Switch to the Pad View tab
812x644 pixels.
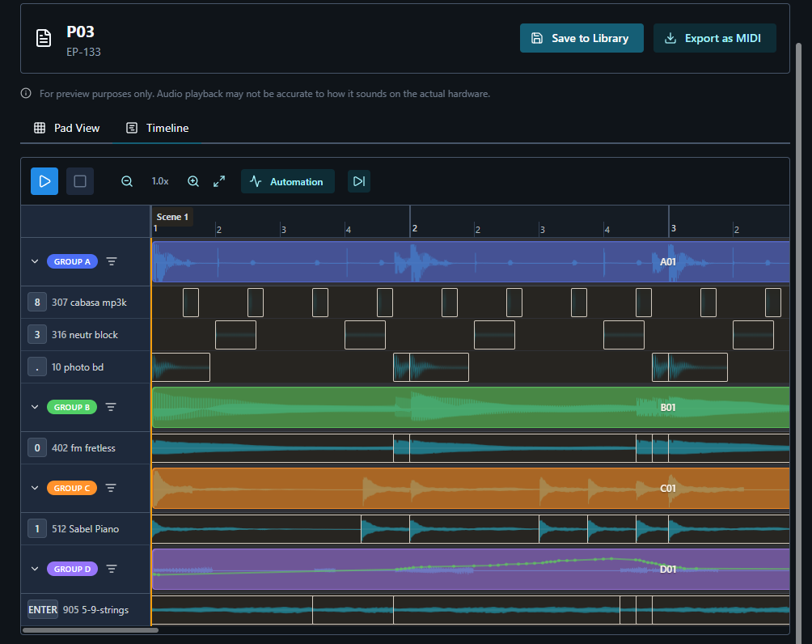(x=67, y=128)
